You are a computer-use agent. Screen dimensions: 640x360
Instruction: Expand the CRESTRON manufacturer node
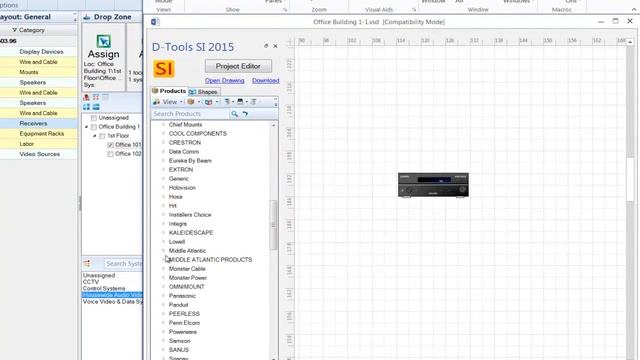pyautogui.click(x=164, y=142)
